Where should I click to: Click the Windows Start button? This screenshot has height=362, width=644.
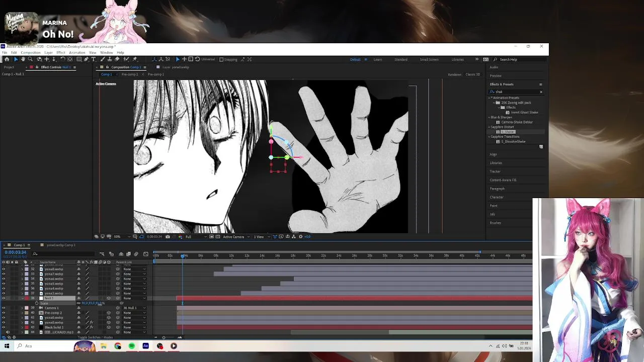[x=7, y=346]
